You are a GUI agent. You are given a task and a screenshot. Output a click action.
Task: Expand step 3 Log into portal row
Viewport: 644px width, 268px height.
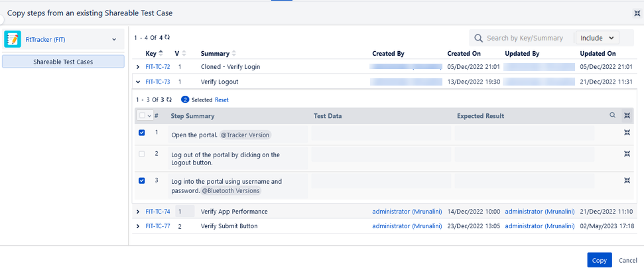(x=627, y=180)
